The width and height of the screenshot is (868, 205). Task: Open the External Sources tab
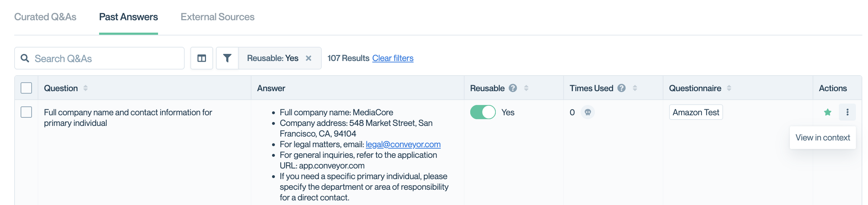(x=217, y=17)
